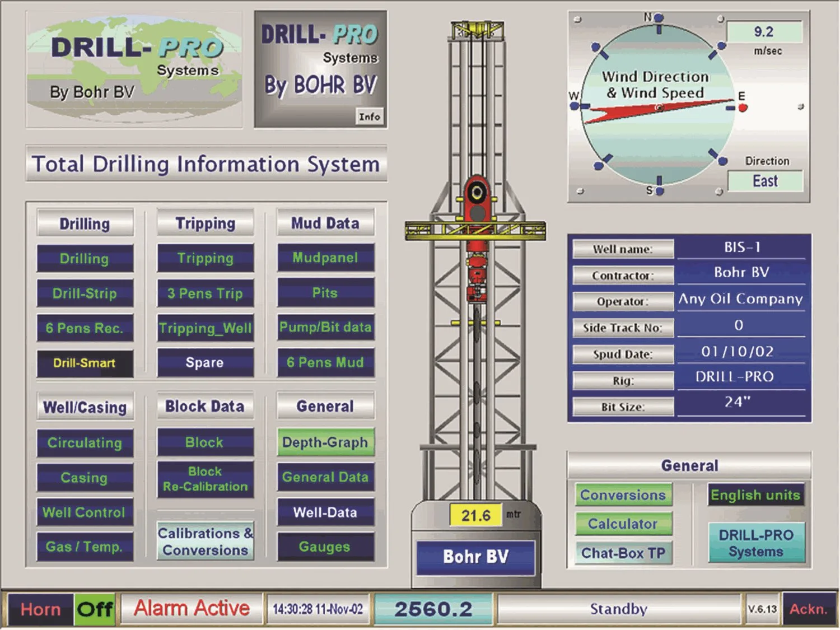Toggle Drill-Smart mode

point(85,363)
